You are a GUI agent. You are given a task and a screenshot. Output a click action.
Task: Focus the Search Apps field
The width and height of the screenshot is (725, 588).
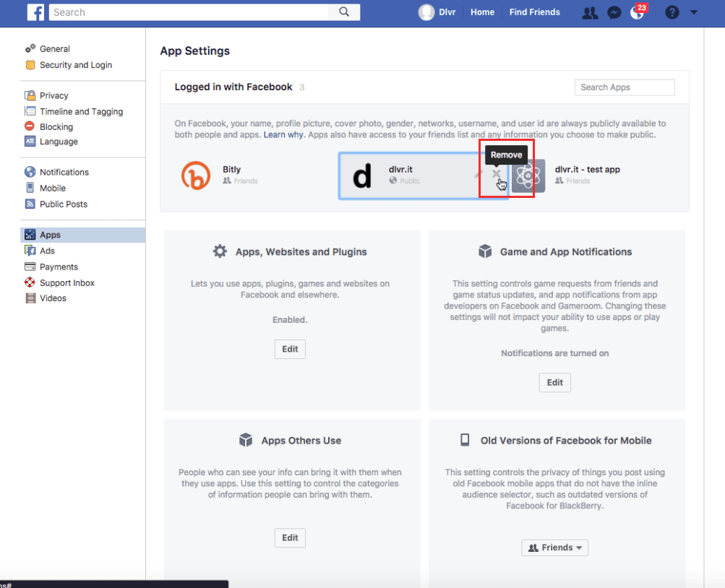click(625, 87)
